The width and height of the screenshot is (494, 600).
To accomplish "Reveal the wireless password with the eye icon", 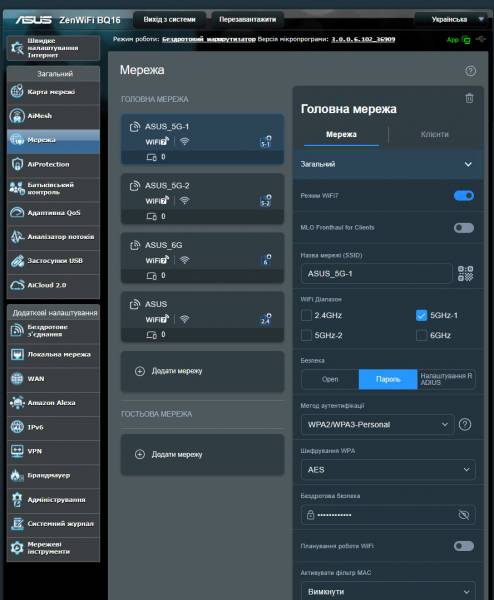I will [x=463, y=515].
